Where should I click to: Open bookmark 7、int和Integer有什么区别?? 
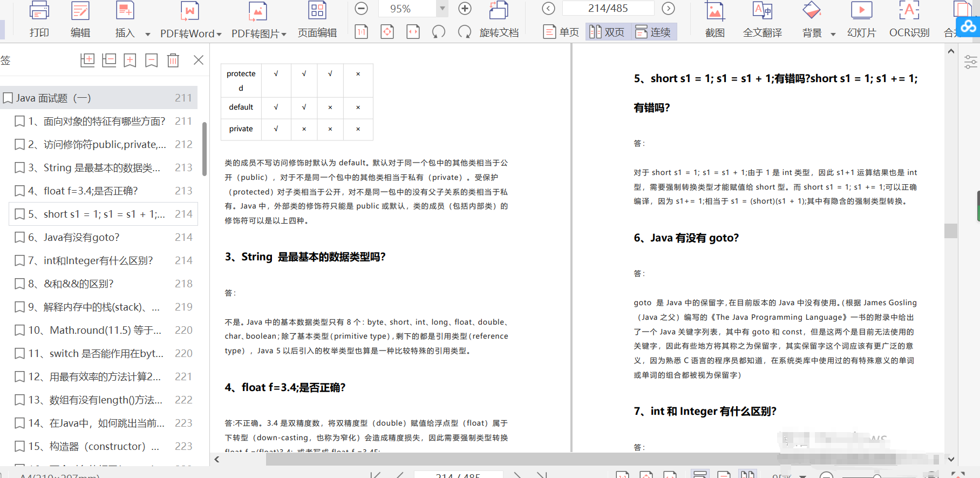click(x=104, y=260)
